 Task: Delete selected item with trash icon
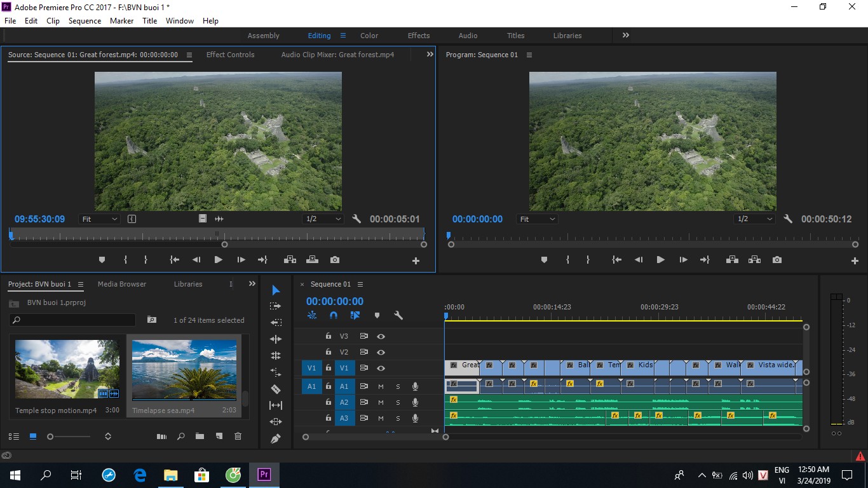[238, 437]
